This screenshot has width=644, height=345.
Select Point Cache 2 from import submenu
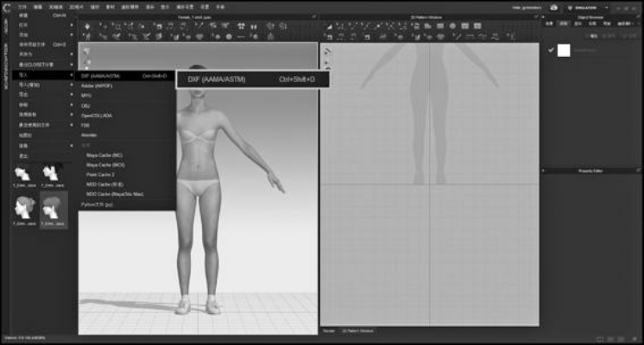click(x=100, y=174)
